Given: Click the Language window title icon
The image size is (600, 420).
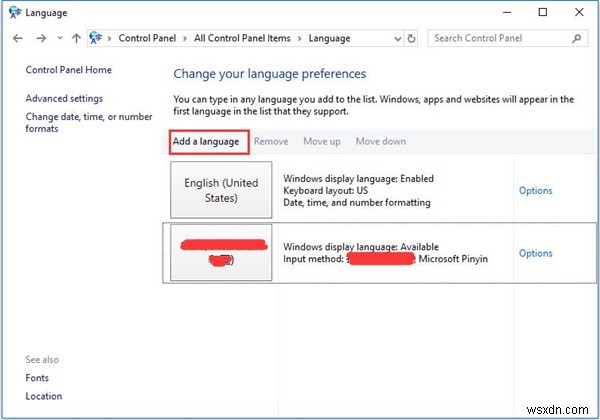Looking at the screenshot, I should tap(15, 12).
